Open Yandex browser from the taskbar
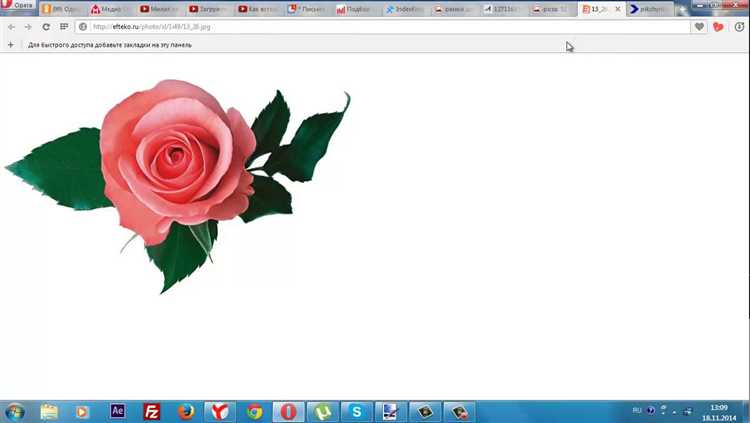Image resolution: width=750 pixels, height=423 pixels. tap(220, 412)
